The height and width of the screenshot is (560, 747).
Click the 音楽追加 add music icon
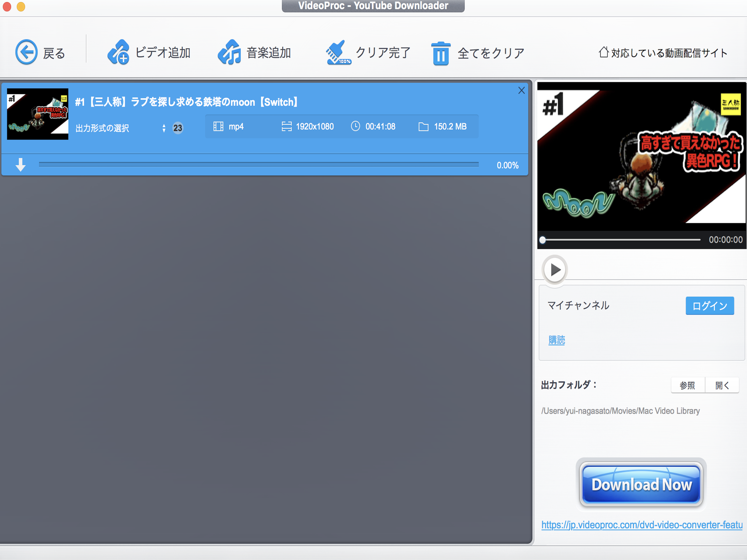(x=229, y=52)
